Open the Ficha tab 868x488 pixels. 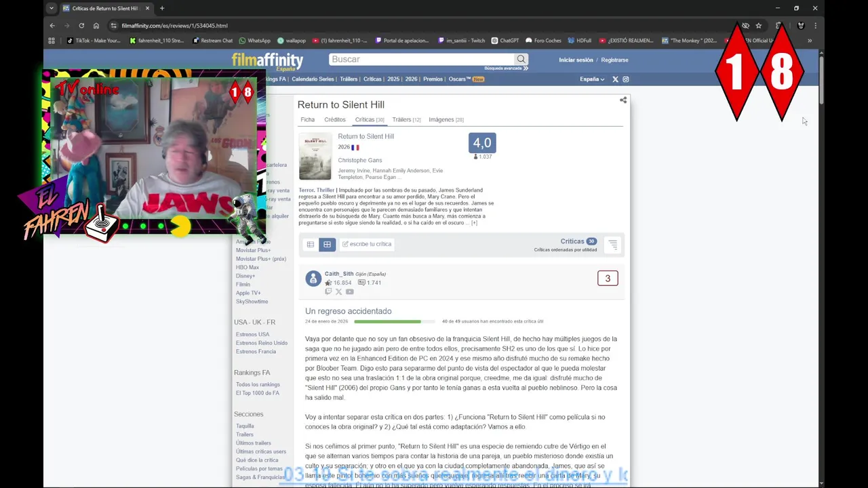pyautogui.click(x=307, y=119)
